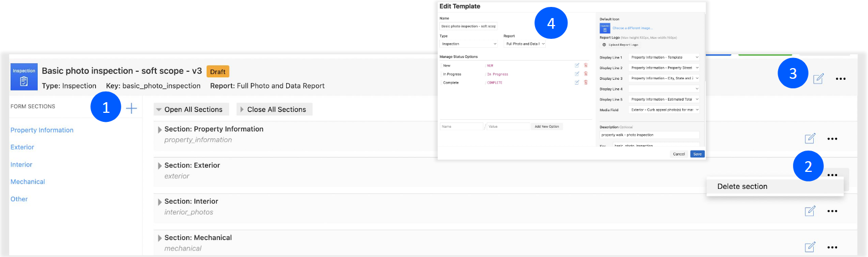Open the Type dropdown showing Inspection
This screenshot has height=257, width=868.
click(x=469, y=44)
